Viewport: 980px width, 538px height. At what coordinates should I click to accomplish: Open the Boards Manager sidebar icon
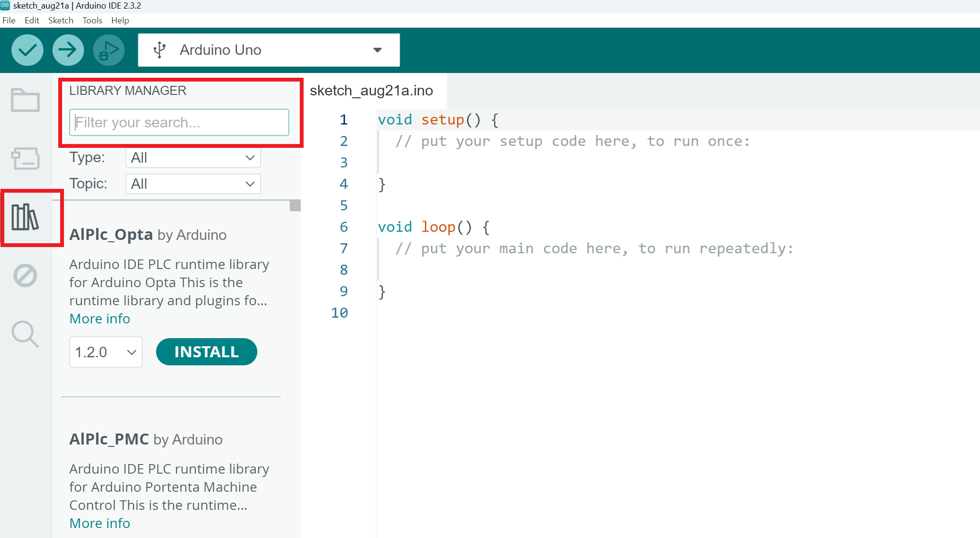25,159
